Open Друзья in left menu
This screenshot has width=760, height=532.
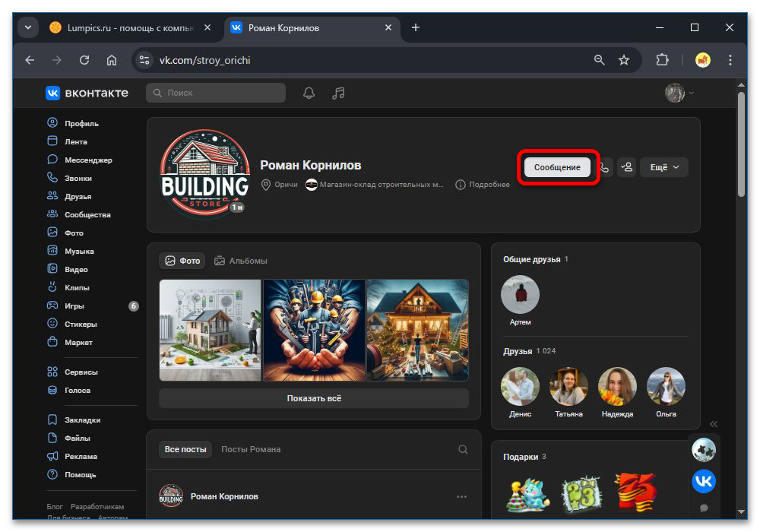(69, 196)
